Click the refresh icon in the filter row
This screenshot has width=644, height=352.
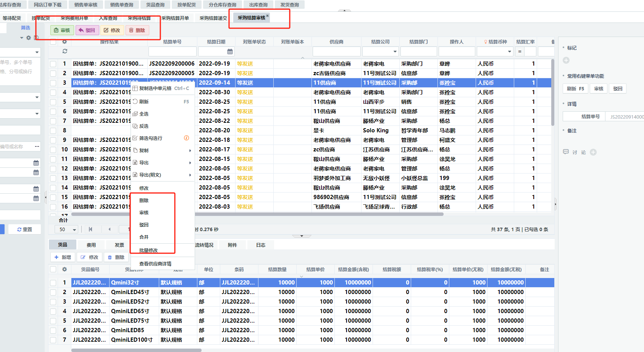click(x=65, y=51)
